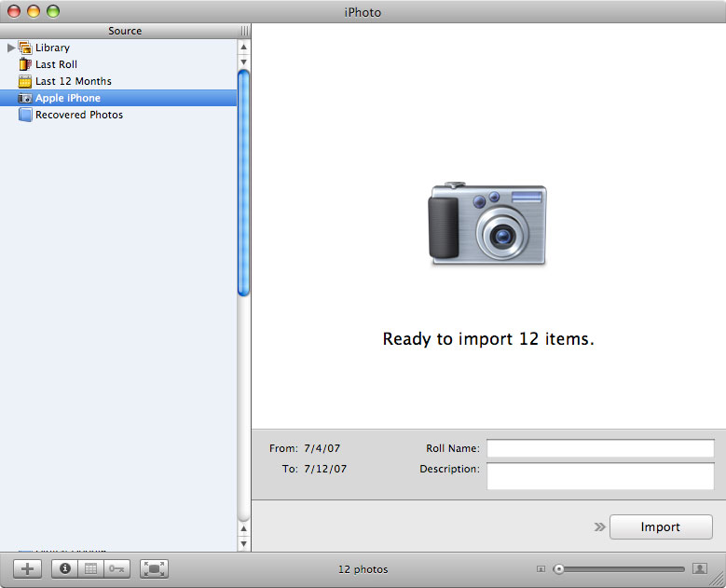Zoom iPhoto window with green button
The width and height of the screenshot is (726, 588).
point(53,11)
